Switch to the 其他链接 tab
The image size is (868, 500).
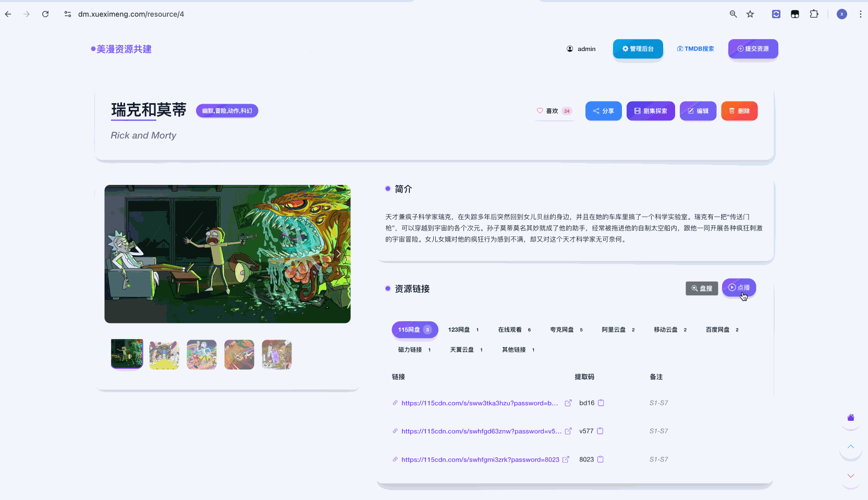pyautogui.click(x=518, y=350)
